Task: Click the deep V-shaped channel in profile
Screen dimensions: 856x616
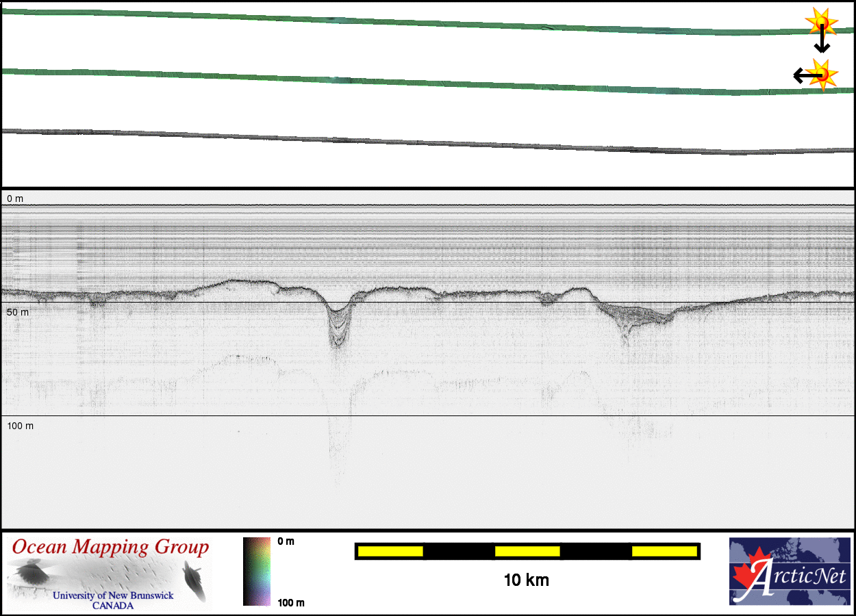Action: 339,325
